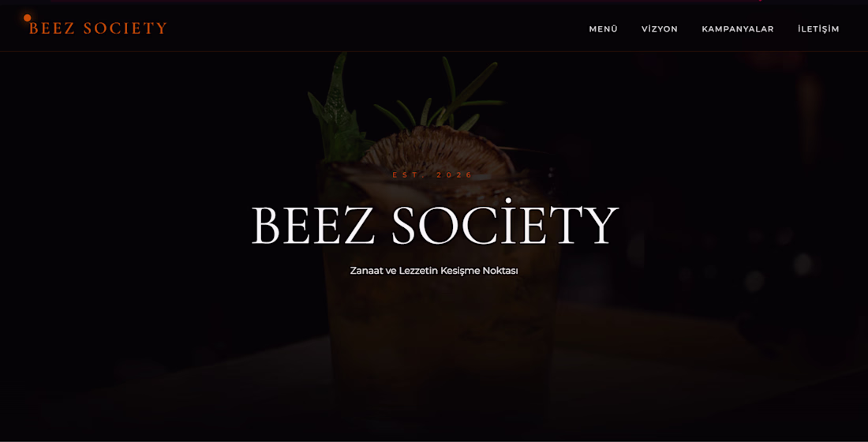Click the word Lezzetin in the tagline

coord(418,271)
